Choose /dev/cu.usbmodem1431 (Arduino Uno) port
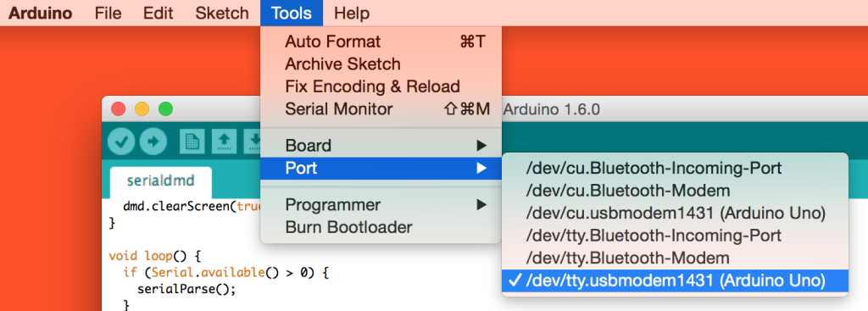 click(x=675, y=213)
